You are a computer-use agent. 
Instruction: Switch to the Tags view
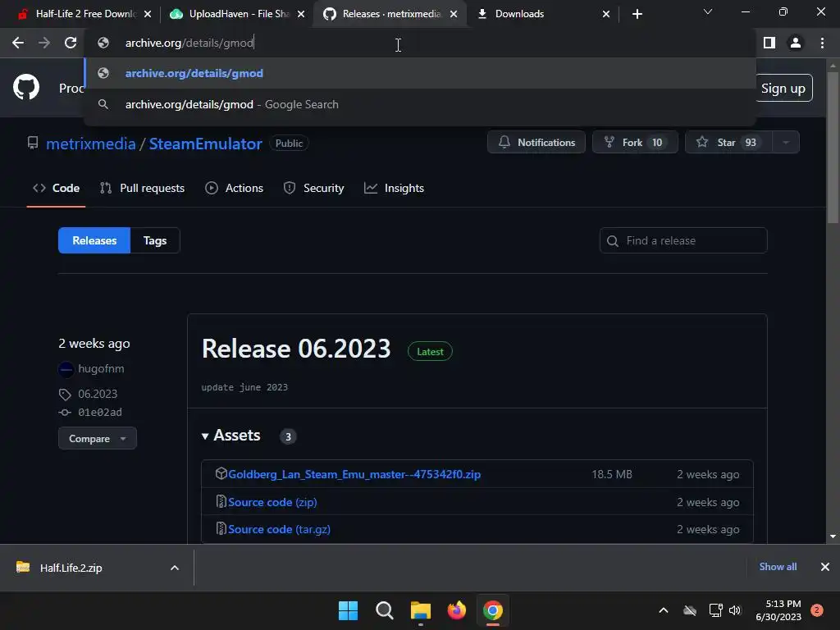(x=155, y=240)
